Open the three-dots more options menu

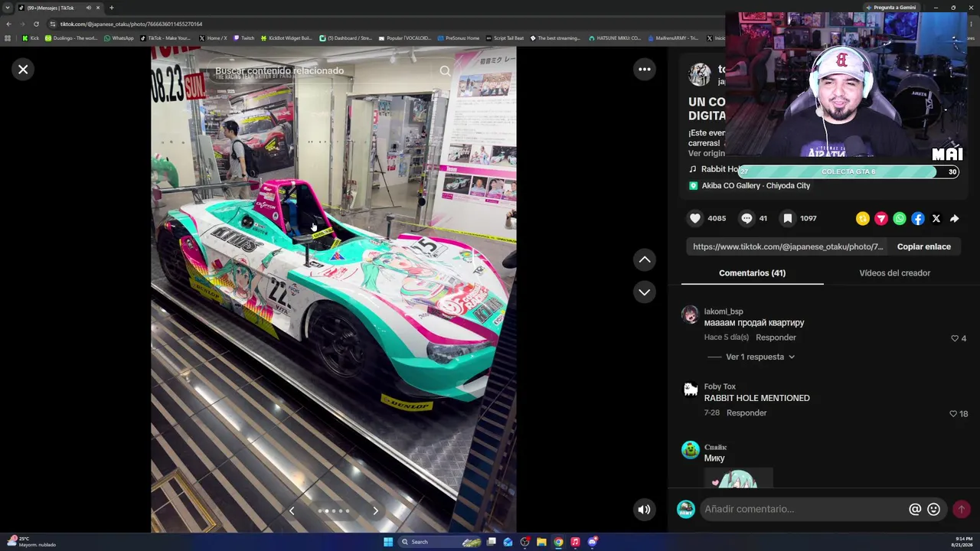[645, 70]
